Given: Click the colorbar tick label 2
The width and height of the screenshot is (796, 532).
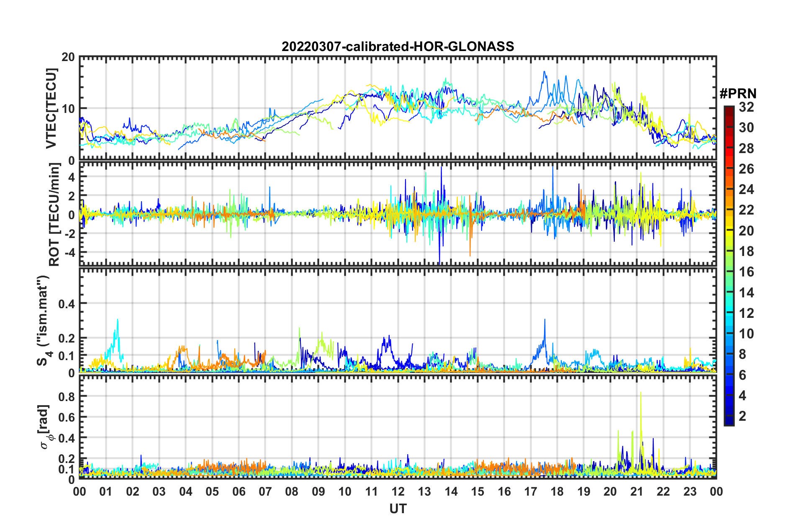Looking at the screenshot, I should (x=742, y=416).
